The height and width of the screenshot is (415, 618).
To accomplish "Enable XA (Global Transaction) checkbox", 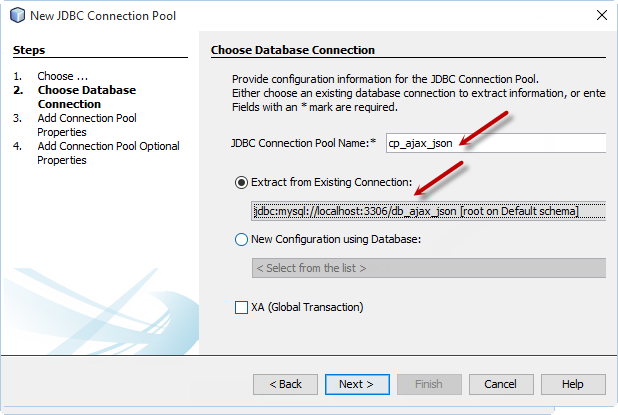I will 241,307.
